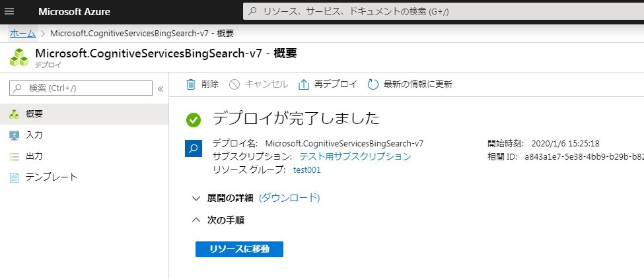The width and height of the screenshot is (644, 279).
Task: Click the 出力 list icon
Action: click(x=15, y=156)
